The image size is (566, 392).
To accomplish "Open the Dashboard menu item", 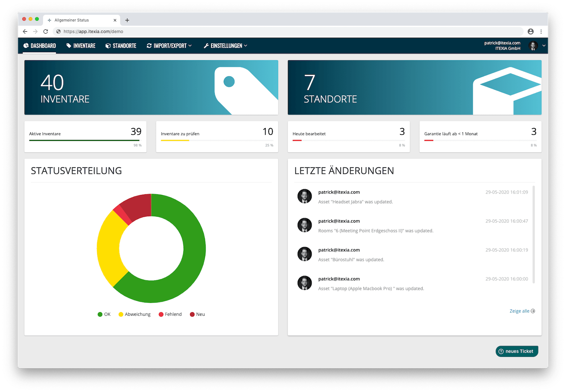I will (x=40, y=46).
